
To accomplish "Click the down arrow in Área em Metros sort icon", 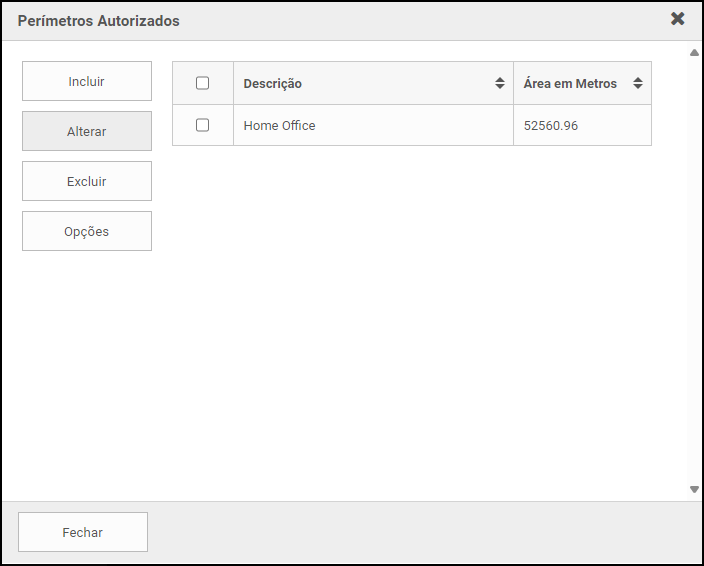I will pyautogui.click(x=638, y=88).
